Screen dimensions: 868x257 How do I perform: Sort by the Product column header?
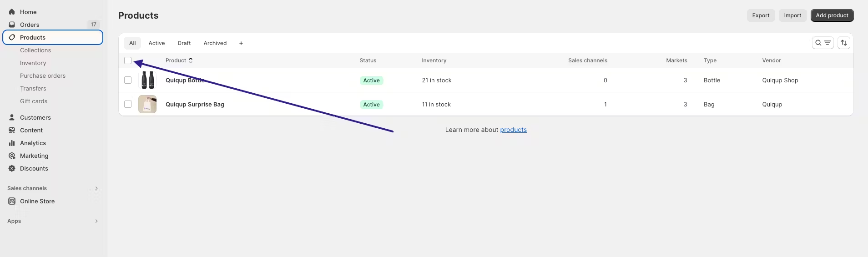pyautogui.click(x=179, y=60)
